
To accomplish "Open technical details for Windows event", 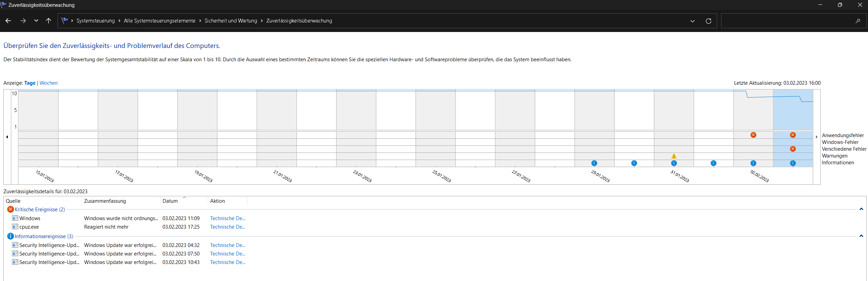I will click(x=228, y=218).
